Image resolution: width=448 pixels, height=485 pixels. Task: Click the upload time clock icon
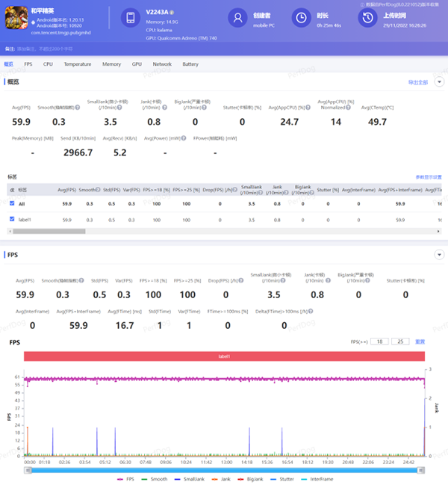367,18
